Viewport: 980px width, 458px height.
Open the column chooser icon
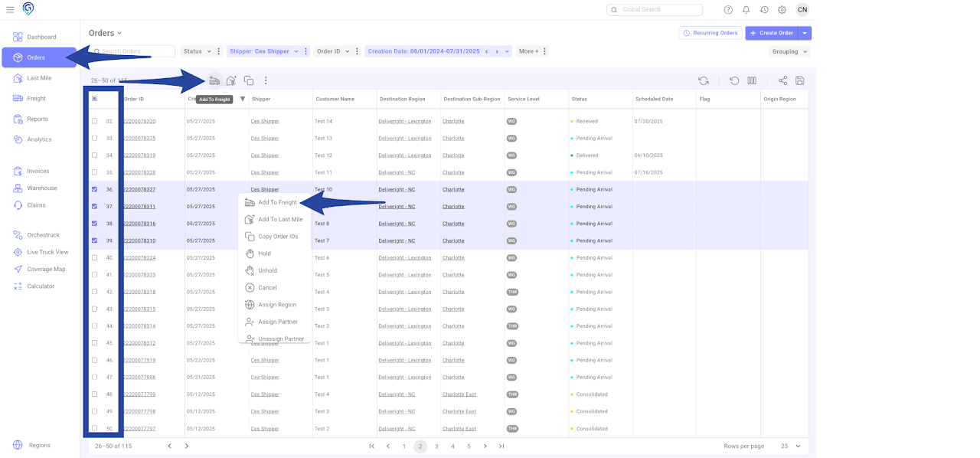752,80
